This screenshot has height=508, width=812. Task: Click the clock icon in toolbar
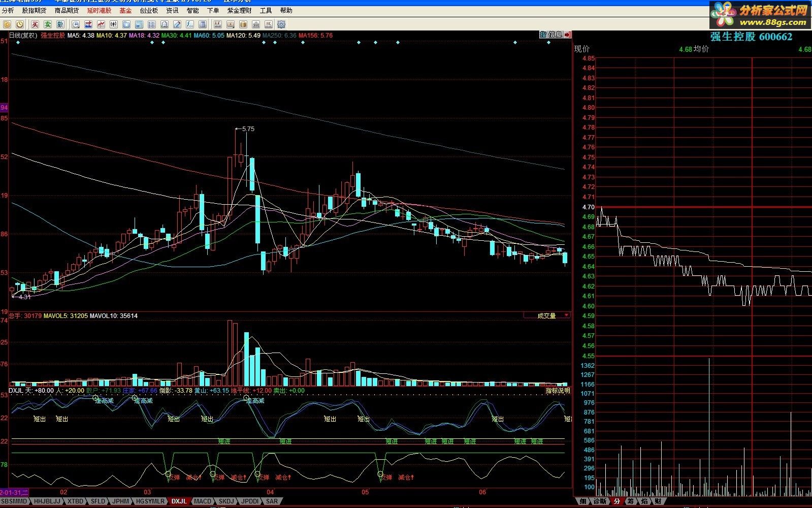[20, 24]
